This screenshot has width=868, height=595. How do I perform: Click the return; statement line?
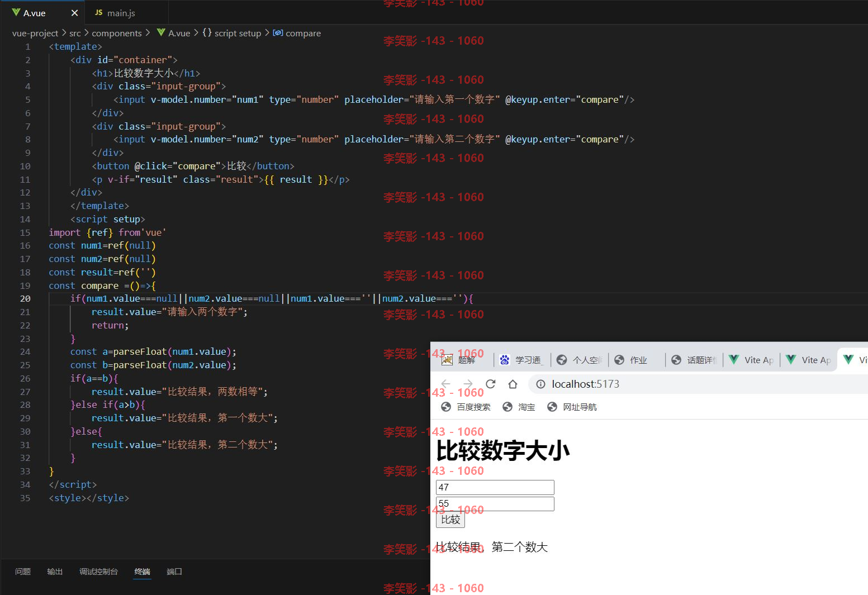pos(110,325)
